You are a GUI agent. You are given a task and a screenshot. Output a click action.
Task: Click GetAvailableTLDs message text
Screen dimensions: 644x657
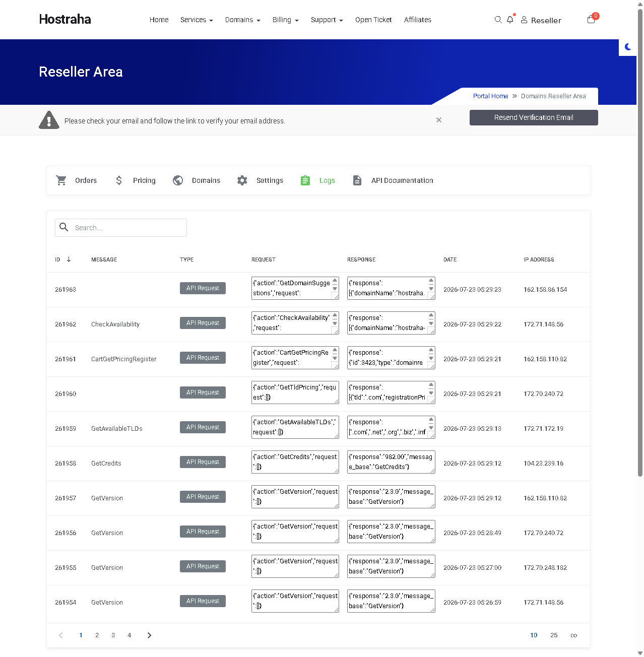pos(117,429)
